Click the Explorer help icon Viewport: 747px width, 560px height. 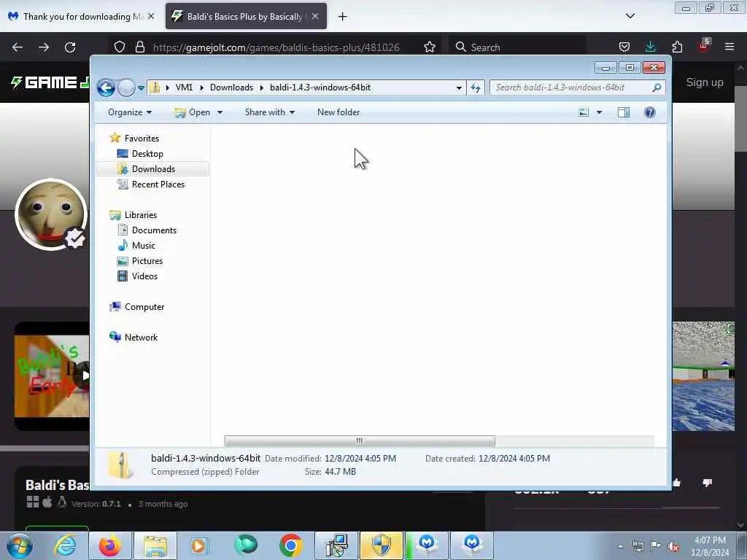pos(650,112)
